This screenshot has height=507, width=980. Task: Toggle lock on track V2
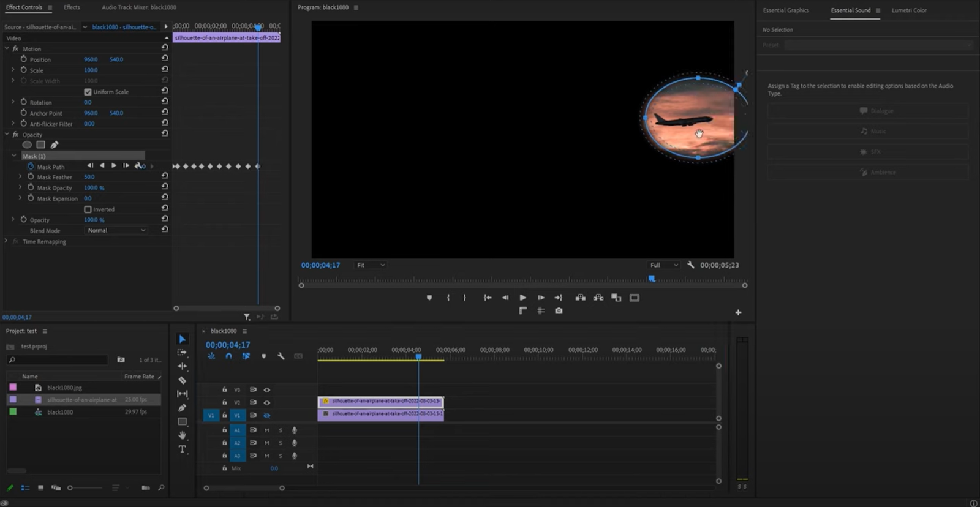[224, 402]
